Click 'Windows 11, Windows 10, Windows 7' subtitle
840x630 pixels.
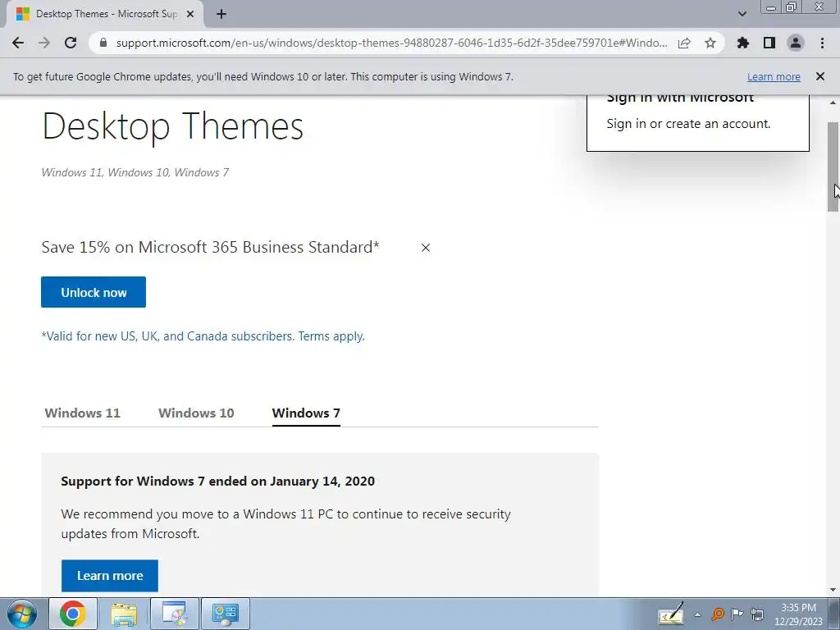coord(135,172)
